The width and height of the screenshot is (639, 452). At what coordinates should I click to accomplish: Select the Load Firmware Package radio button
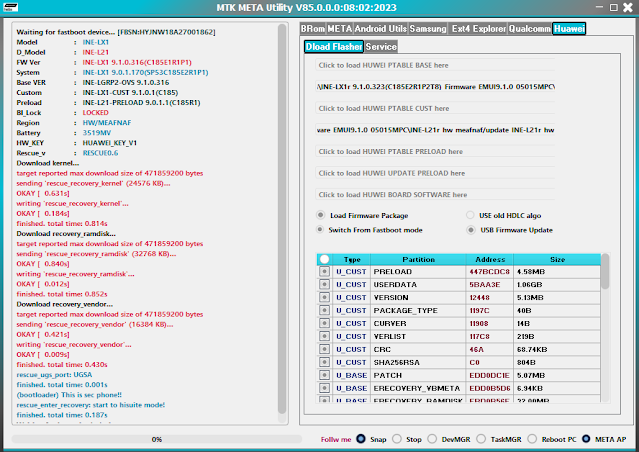tap(321, 215)
